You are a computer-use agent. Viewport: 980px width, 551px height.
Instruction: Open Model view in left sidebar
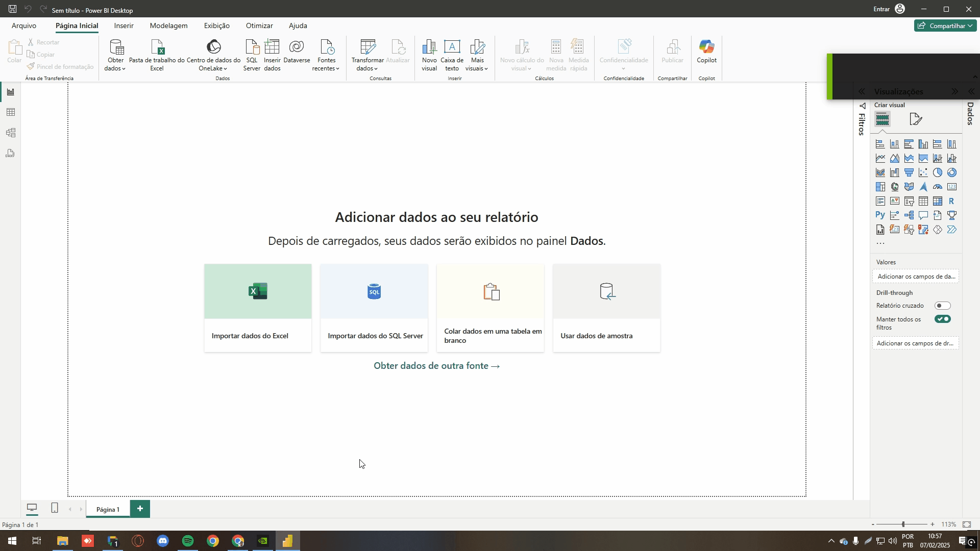pyautogui.click(x=11, y=133)
